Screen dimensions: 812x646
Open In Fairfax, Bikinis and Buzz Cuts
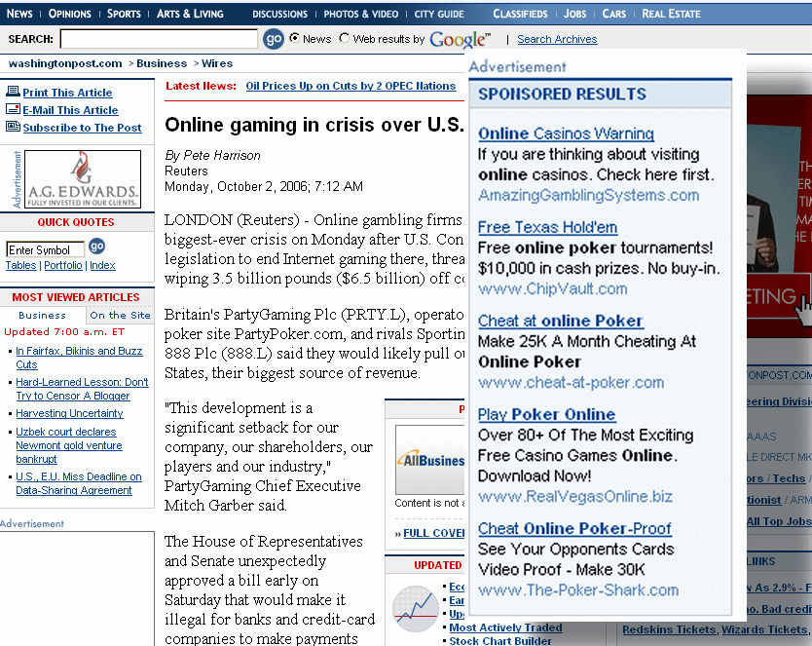point(79,358)
